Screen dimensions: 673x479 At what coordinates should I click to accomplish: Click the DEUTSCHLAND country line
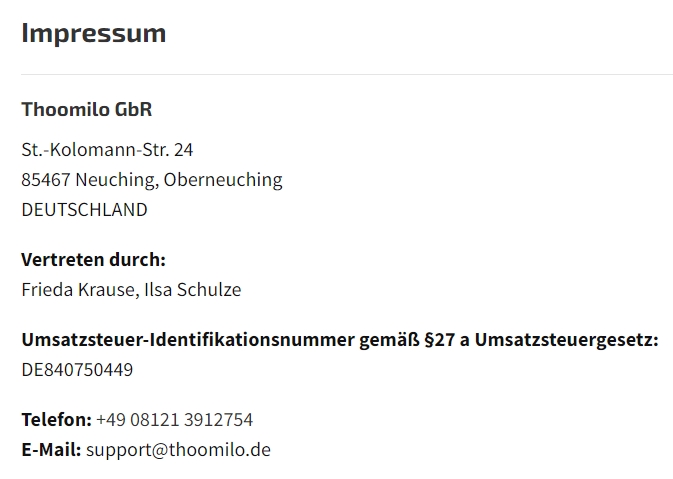84,210
